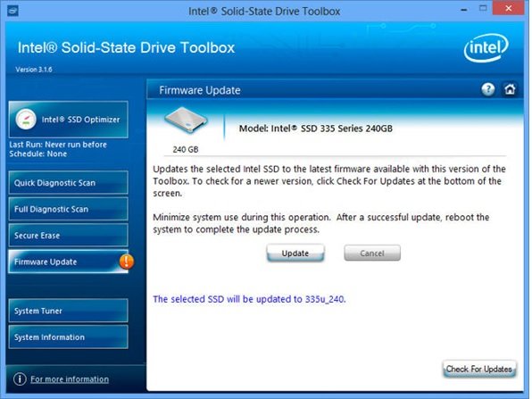
Task: Select the Firmware Update sidebar item
Action: pyautogui.click(x=68, y=262)
